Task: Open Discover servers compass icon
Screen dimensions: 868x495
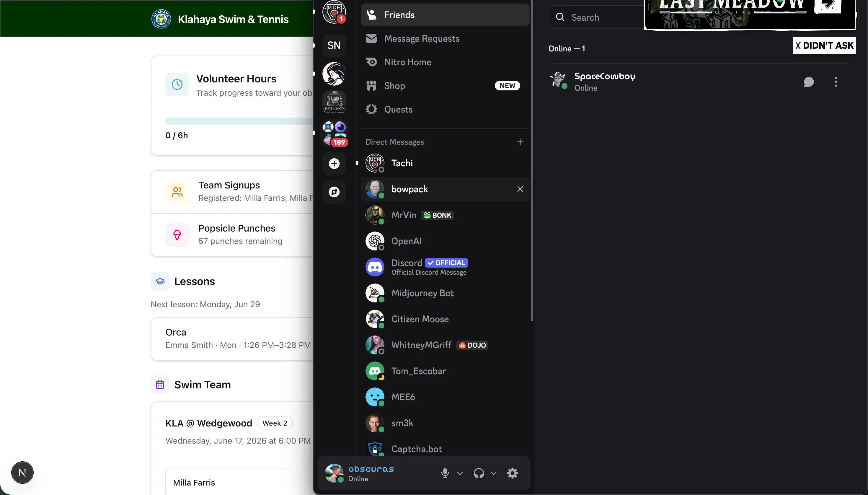Action: click(334, 192)
